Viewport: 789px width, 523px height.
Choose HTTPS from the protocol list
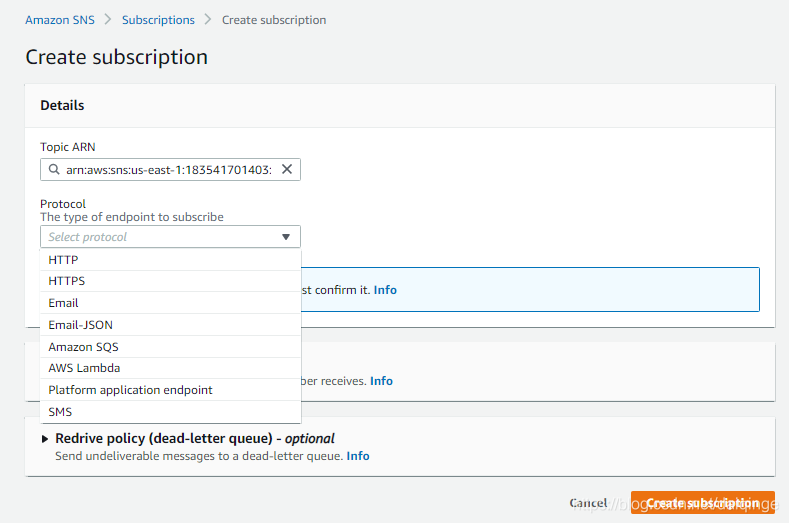170,281
